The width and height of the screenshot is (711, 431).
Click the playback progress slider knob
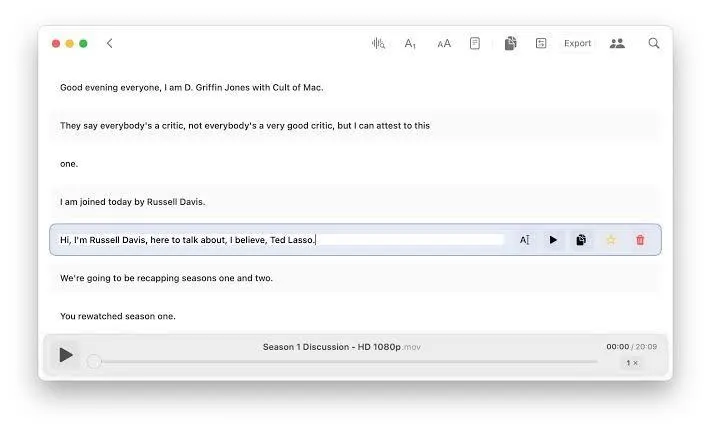coord(94,362)
